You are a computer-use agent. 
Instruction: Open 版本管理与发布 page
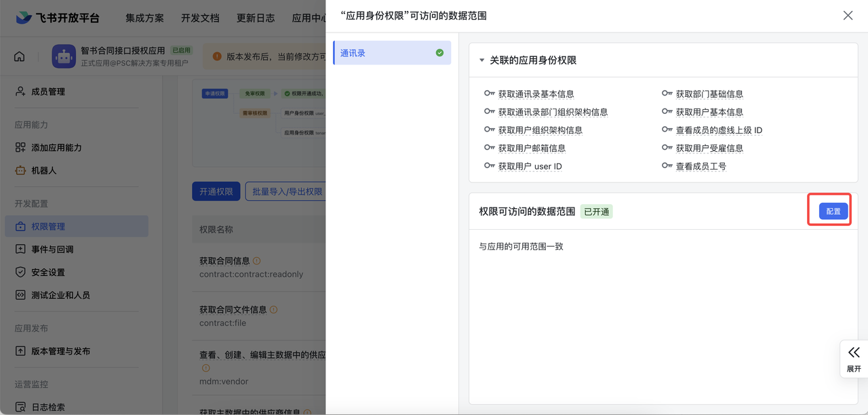pos(60,351)
